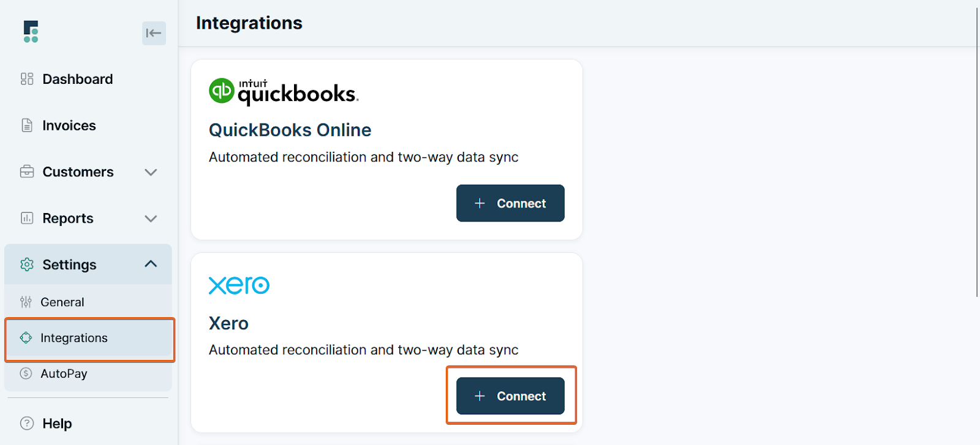The width and height of the screenshot is (980, 445).
Task: Click the QuickBooks logo
Action: (283, 89)
